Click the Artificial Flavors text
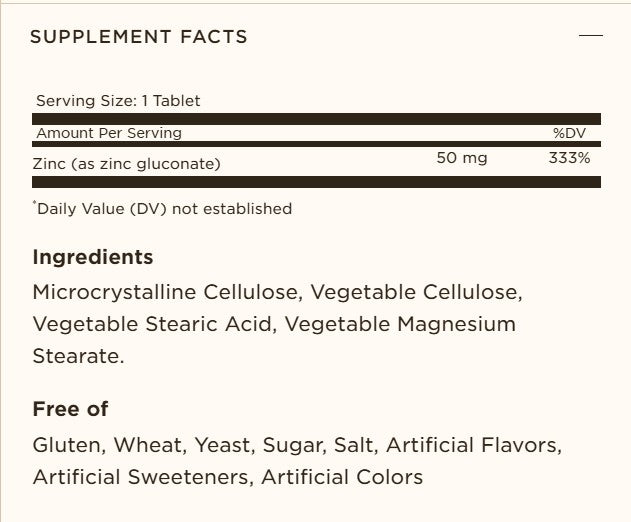 (x=467, y=444)
